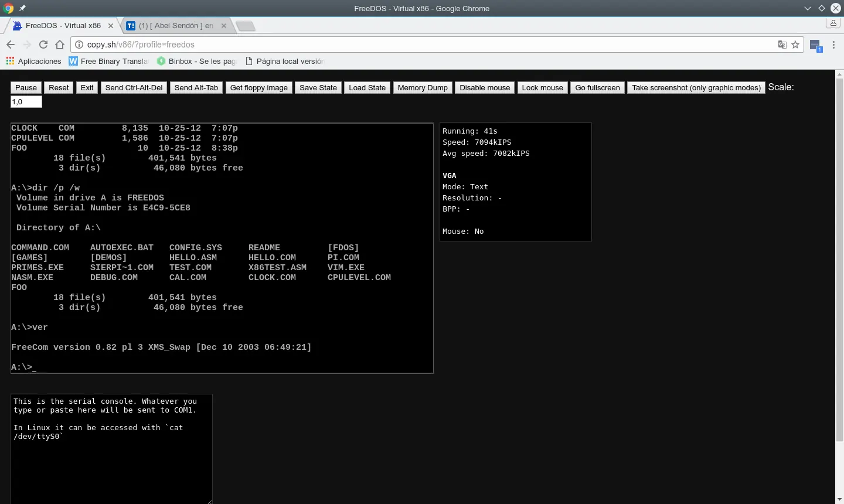
Task: Open the Chrome three-dot menu
Action: click(x=833, y=45)
